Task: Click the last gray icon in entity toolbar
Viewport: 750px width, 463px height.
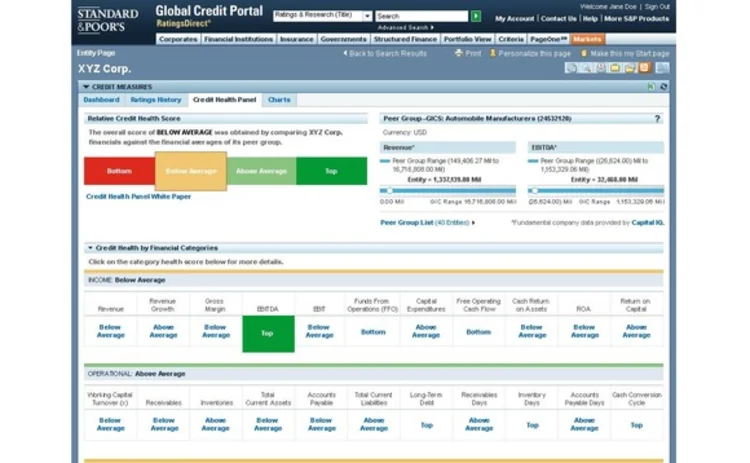Action: pos(662,68)
